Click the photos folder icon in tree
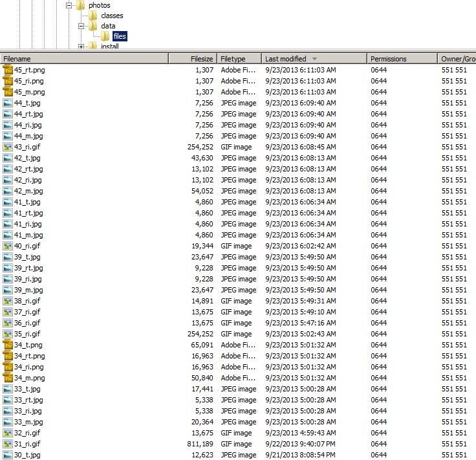 pos(81,5)
